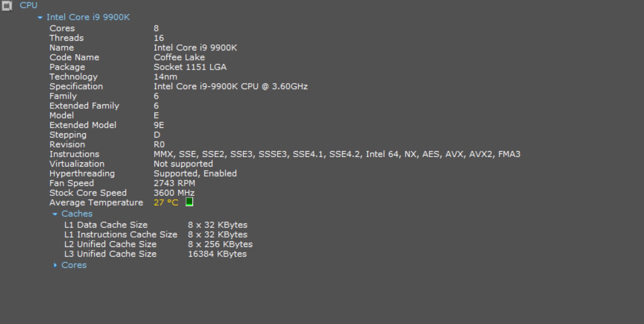Click the CPU chip icon
The height and width of the screenshot is (324, 644).
coord(7,6)
